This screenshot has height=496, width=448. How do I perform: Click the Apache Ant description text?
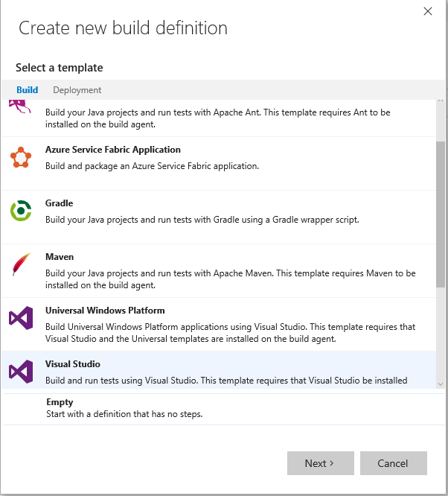[x=218, y=118]
